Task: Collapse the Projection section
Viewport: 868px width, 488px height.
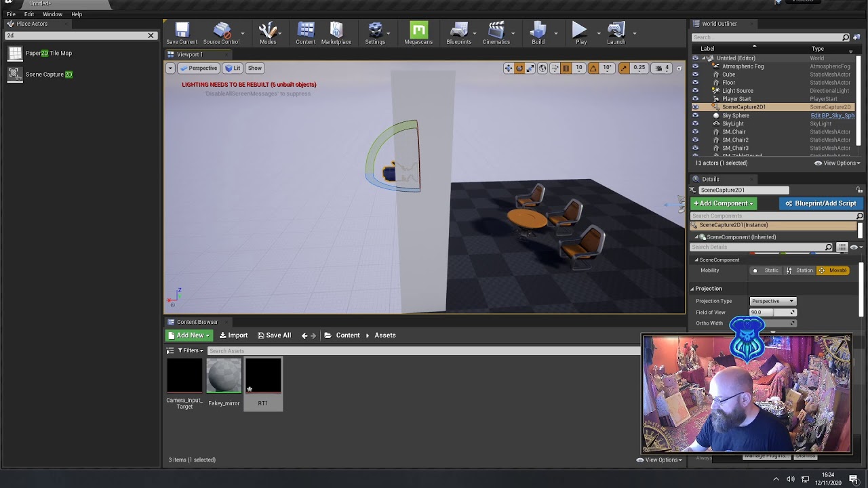Action: pos(692,289)
